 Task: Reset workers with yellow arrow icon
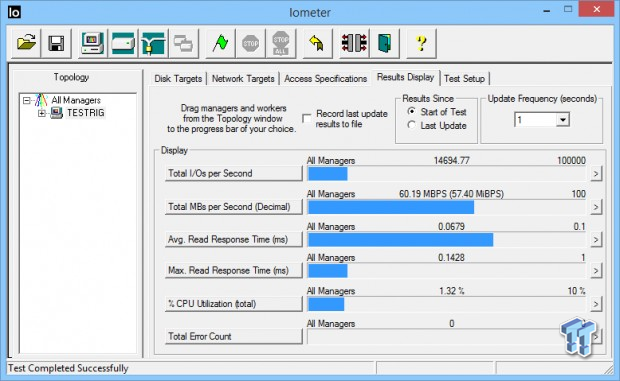pyautogui.click(x=317, y=43)
